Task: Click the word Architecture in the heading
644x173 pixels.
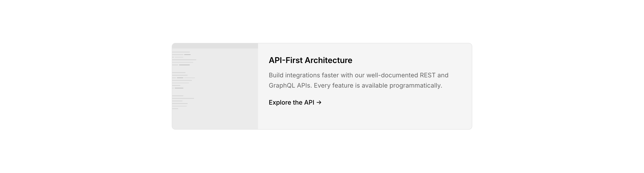Action: (x=328, y=60)
